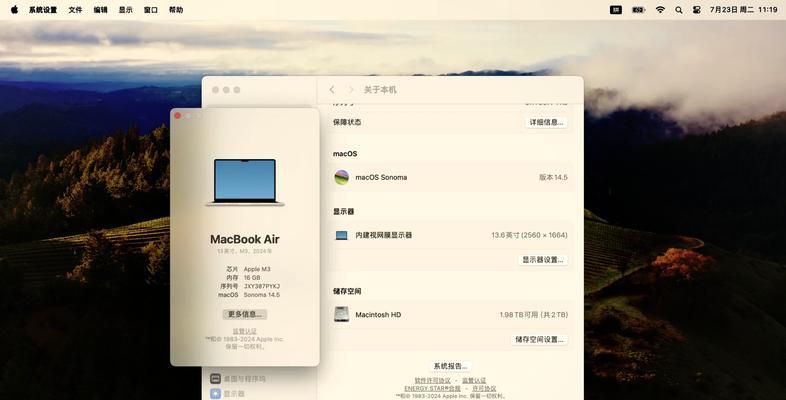Open the 帮助 menu

[x=176, y=10]
